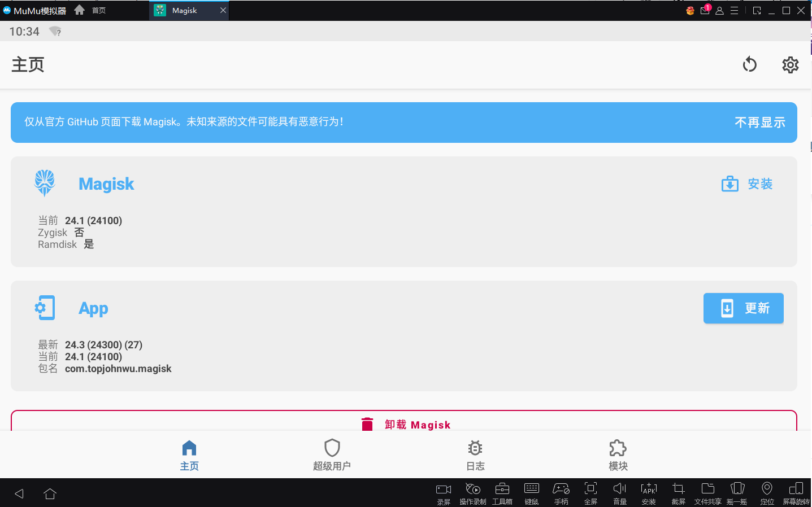
Task: Open 定位 location settings
Action: pyautogui.click(x=767, y=493)
